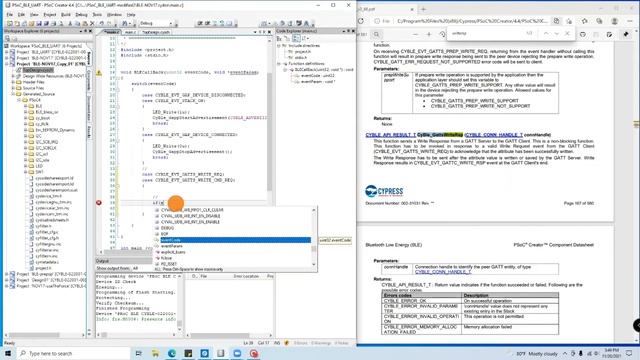Close the Workspace Explorer panel

[90, 31]
